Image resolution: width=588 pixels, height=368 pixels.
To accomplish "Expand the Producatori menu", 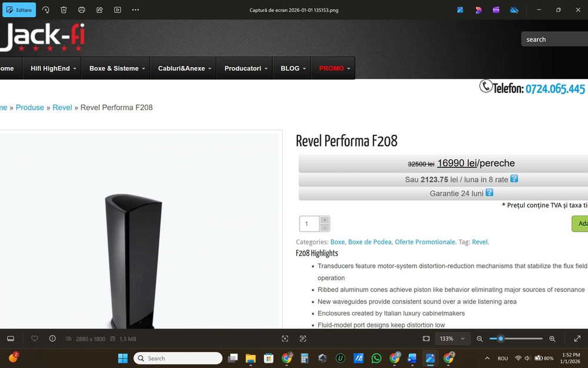I will 246,68.
